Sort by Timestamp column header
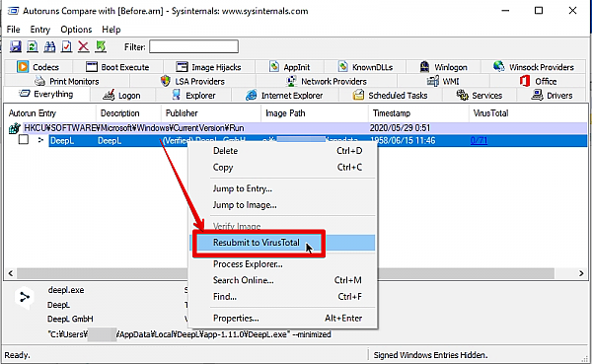 click(418, 113)
